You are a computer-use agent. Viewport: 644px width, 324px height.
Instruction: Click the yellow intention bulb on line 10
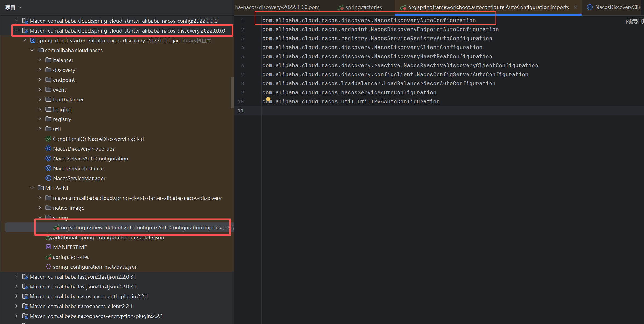(x=268, y=99)
